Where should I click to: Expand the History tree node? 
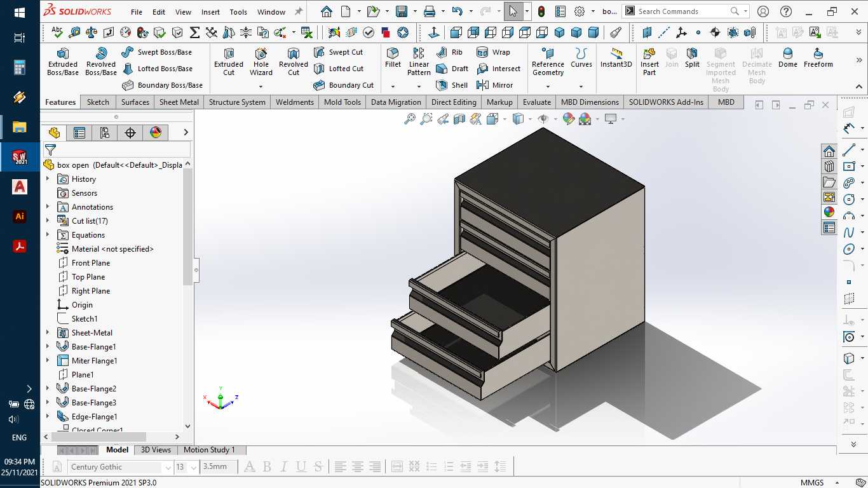tap(48, 179)
